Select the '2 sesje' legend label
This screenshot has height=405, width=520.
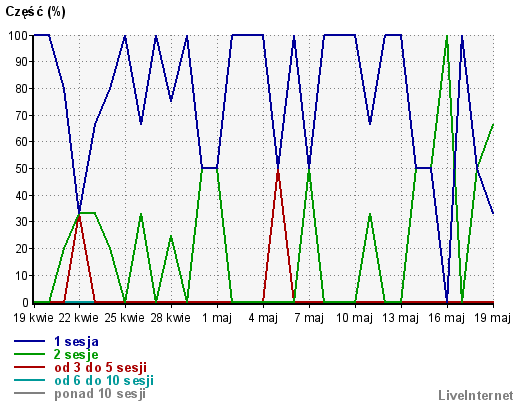[x=76, y=354]
